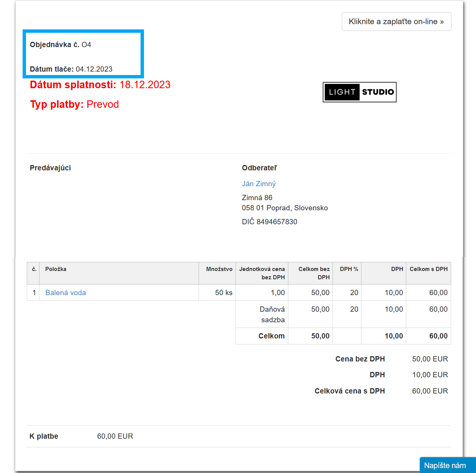Select the 'Dátum tlače: 04.12.2023' text
The width and height of the screenshot is (476, 473).
point(71,69)
